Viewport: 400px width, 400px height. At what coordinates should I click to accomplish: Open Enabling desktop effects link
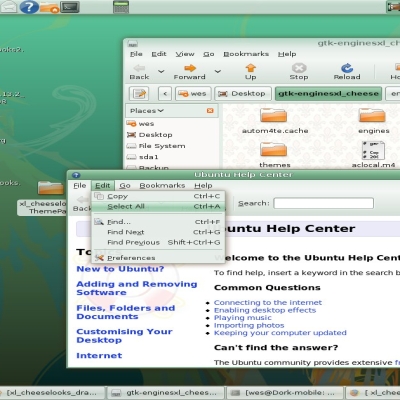coord(265,310)
